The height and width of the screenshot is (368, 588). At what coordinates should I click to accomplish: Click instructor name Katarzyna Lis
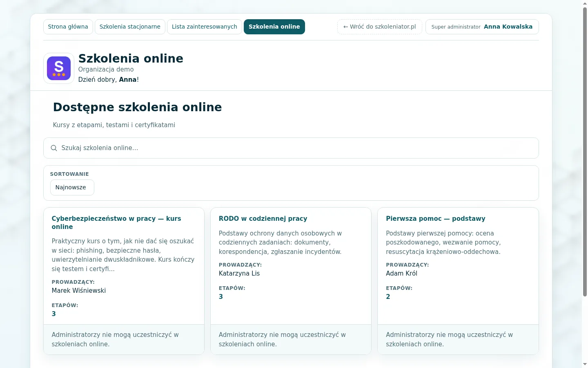[239, 273]
